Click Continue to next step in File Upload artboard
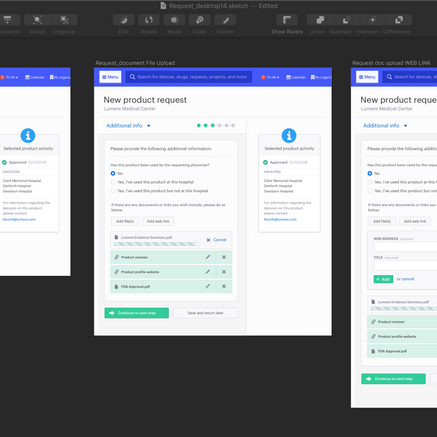This screenshot has width=437, height=437. click(x=137, y=313)
